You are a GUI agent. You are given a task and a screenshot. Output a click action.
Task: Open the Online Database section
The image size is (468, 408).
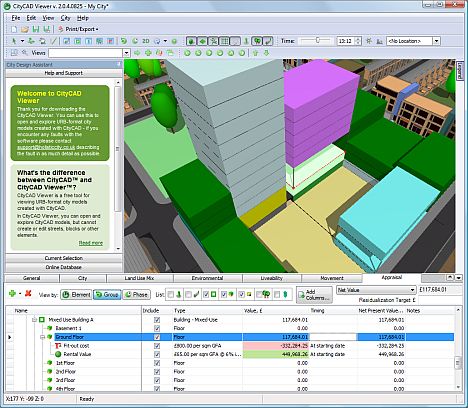click(64, 267)
